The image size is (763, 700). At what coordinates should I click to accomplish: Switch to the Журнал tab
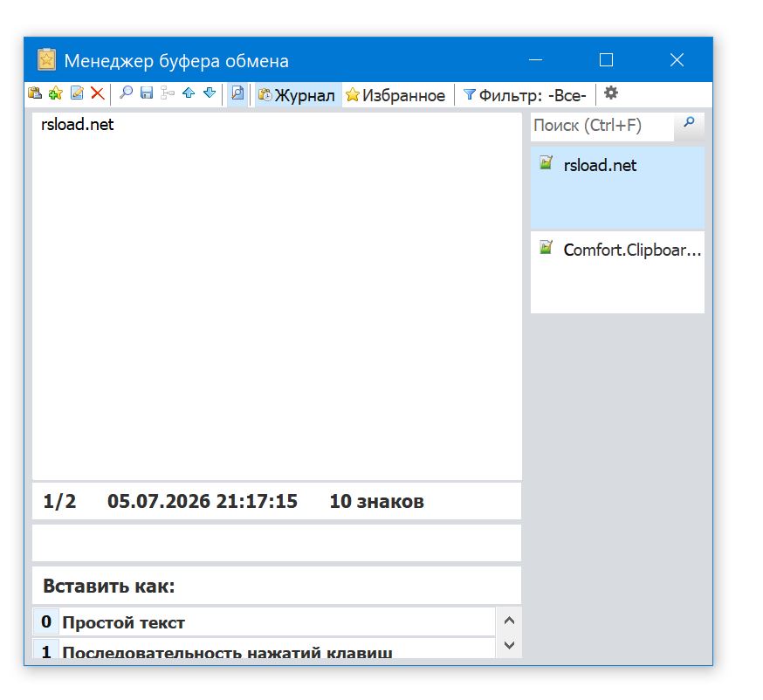tap(297, 95)
